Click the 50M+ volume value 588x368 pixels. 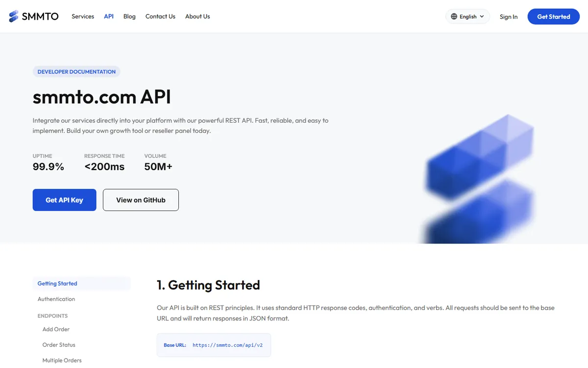[158, 167]
